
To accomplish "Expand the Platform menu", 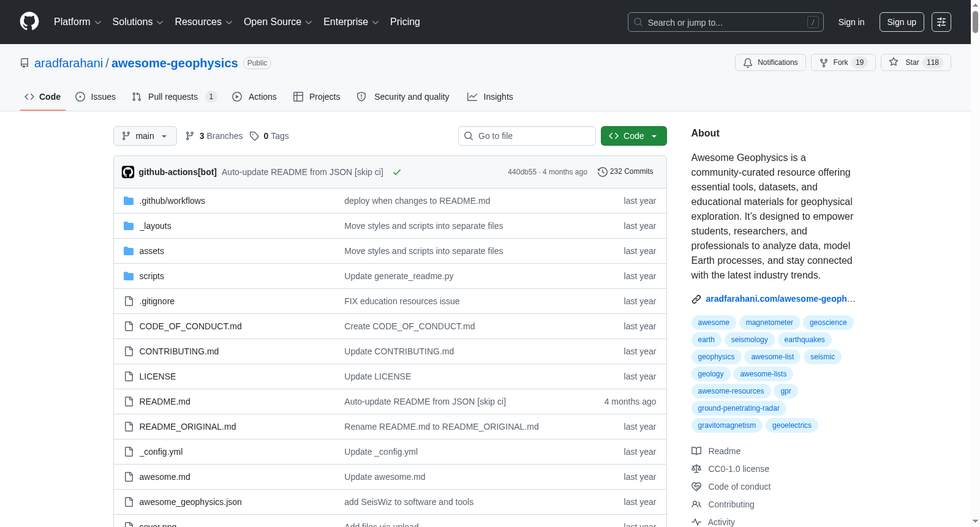I will (77, 22).
